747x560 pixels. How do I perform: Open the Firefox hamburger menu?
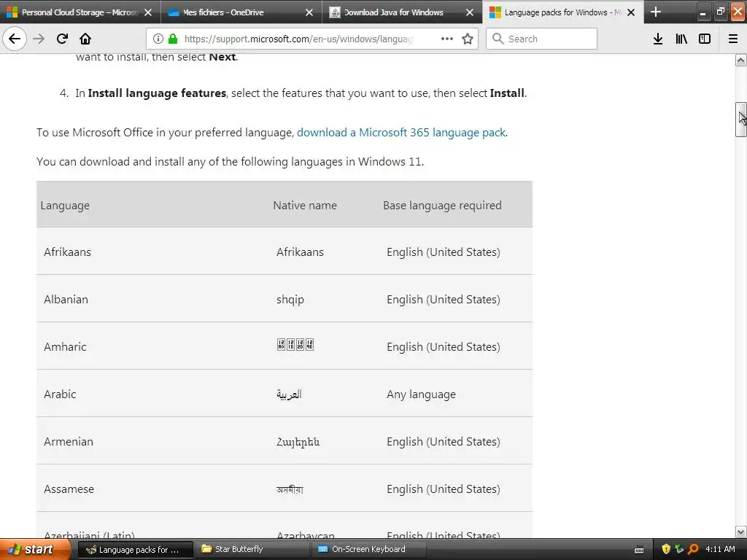pyautogui.click(x=733, y=39)
